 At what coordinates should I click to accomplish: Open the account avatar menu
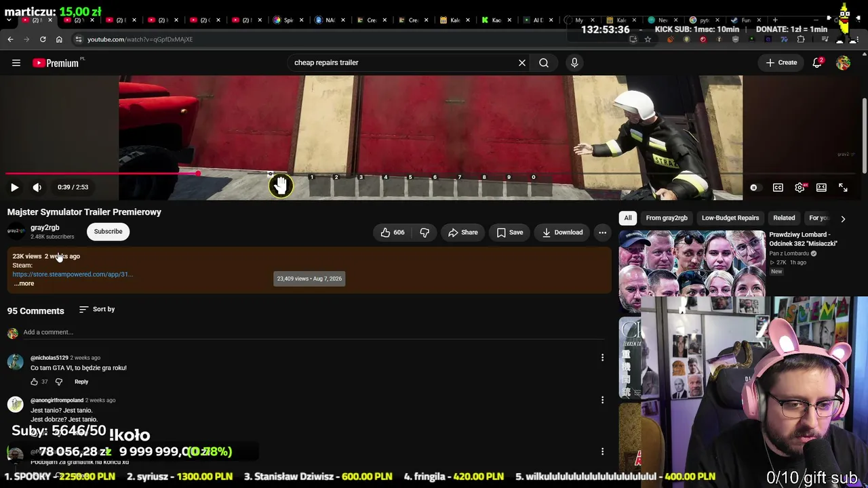coord(843,63)
